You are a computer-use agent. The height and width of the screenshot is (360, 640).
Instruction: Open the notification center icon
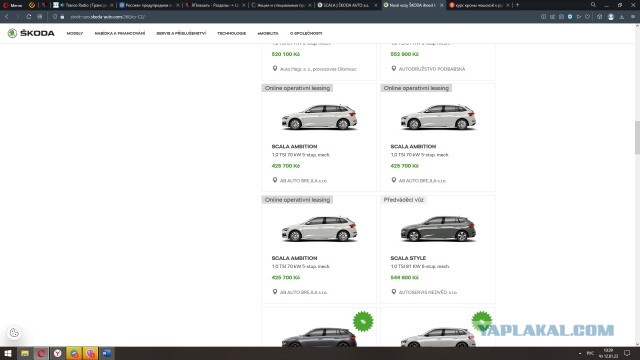tap(627, 353)
